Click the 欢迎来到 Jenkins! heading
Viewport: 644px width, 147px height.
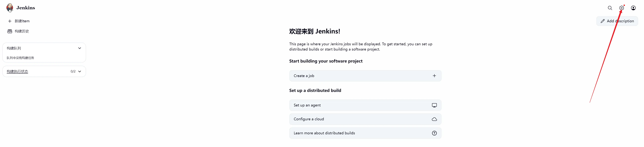point(315,31)
